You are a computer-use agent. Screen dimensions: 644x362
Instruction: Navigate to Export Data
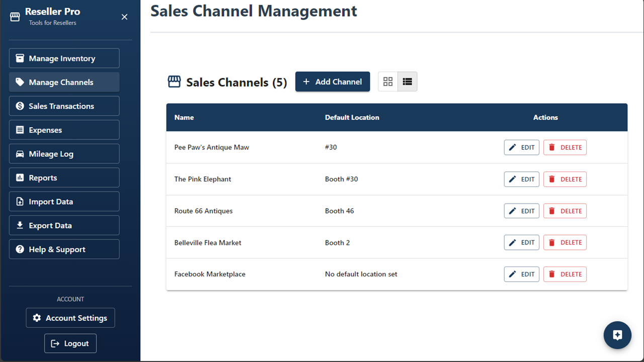pos(64,225)
